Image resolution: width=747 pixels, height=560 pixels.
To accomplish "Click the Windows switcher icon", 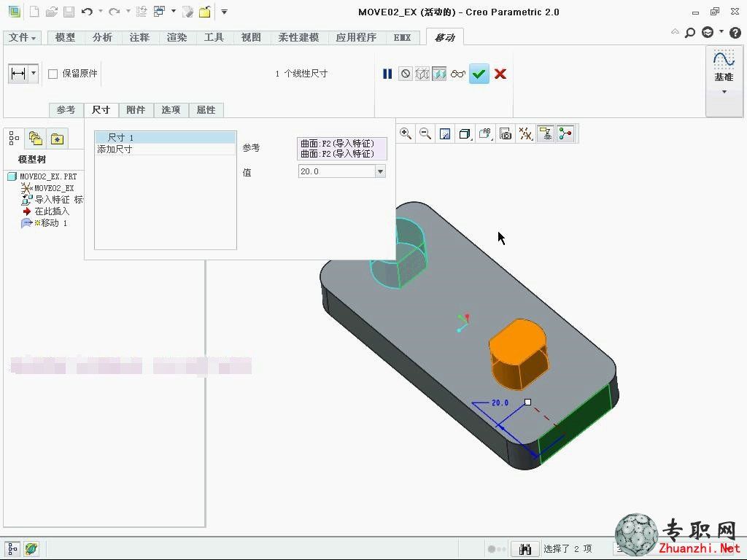I will (x=159, y=12).
